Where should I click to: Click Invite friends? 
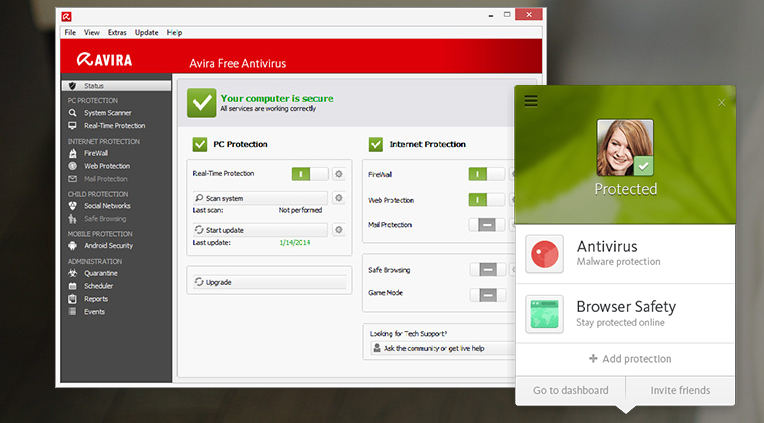pyautogui.click(x=680, y=390)
